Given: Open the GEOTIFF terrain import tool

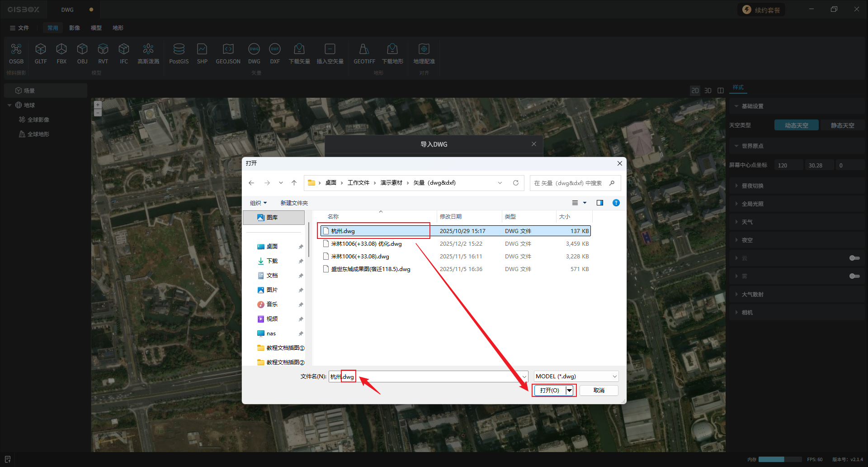Looking at the screenshot, I should (364, 49).
